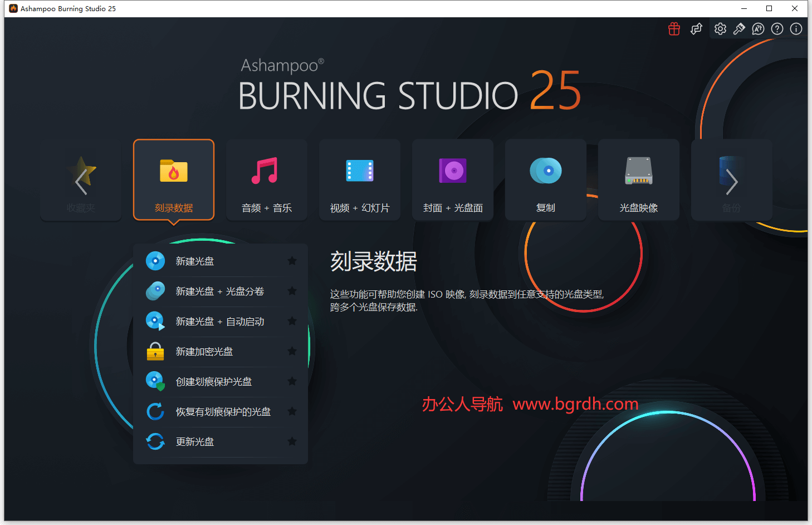Open the 光盘映像 disc image tile
Viewport: 812px width, 525px height.
click(x=639, y=179)
